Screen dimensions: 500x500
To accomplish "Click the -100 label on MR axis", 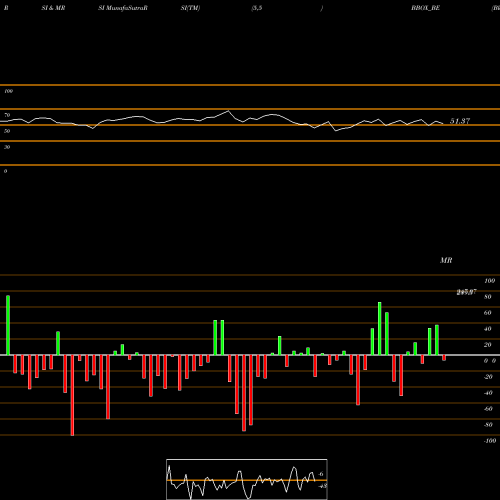I will pos(490,441).
